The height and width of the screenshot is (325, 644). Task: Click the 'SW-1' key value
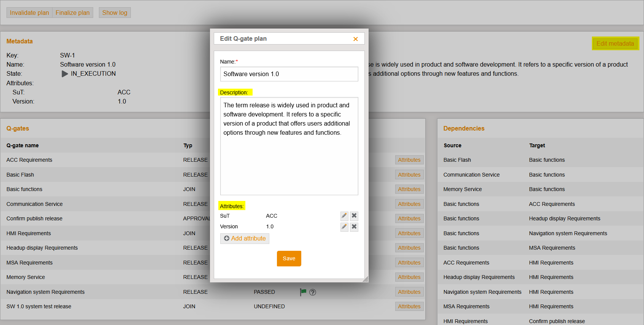(67, 55)
